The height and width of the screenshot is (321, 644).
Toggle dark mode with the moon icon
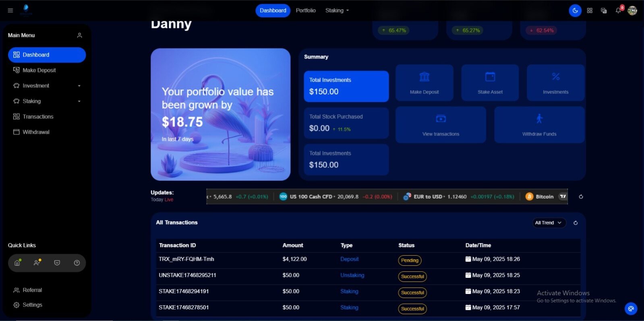tap(575, 11)
